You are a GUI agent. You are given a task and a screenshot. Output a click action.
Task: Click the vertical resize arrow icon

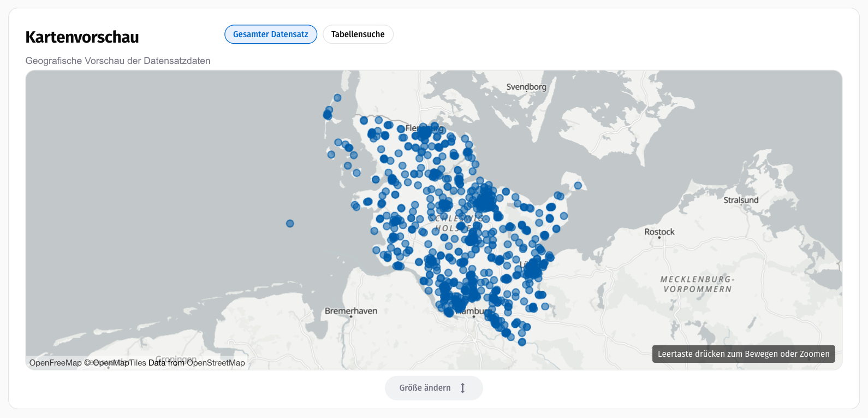(462, 388)
